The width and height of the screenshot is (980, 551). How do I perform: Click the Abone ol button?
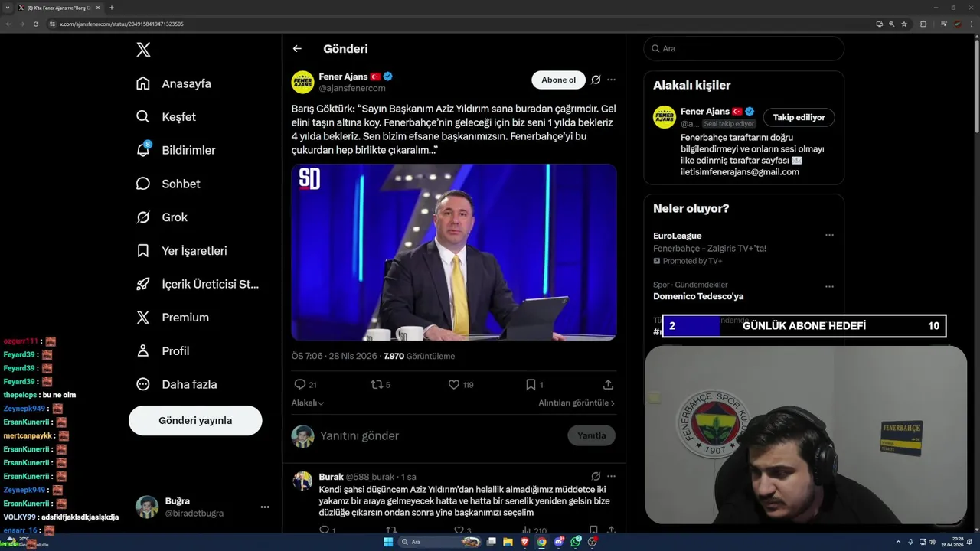(558, 80)
